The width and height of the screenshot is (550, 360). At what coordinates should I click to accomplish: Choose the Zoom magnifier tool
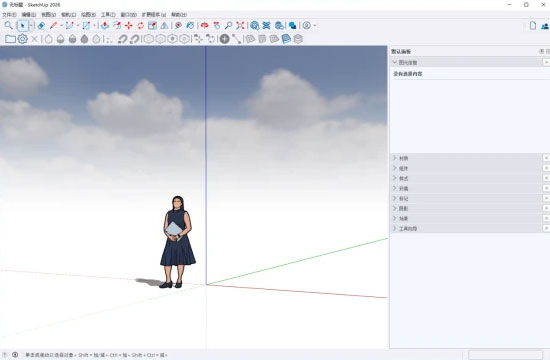tap(228, 26)
